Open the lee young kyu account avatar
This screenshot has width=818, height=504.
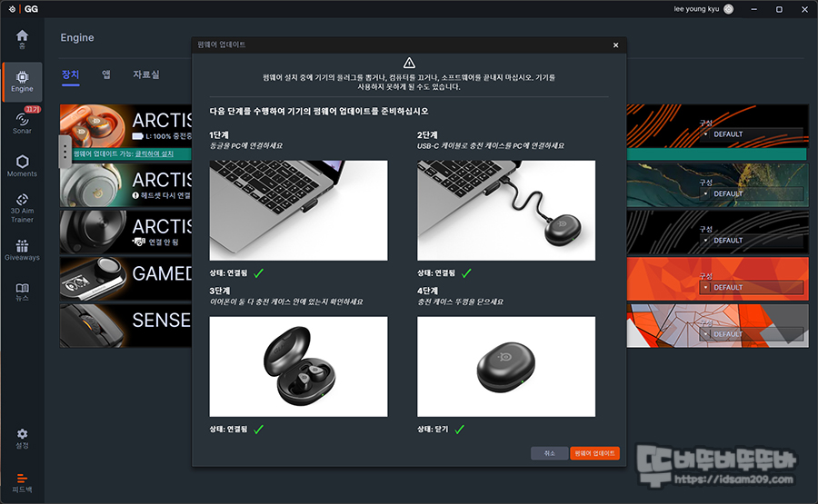(x=728, y=9)
